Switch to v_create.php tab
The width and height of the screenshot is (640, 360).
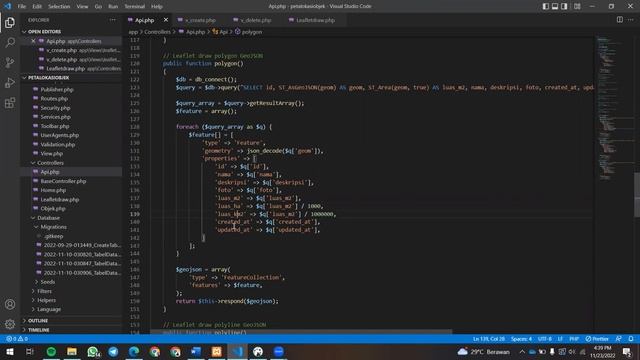[x=200, y=20]
